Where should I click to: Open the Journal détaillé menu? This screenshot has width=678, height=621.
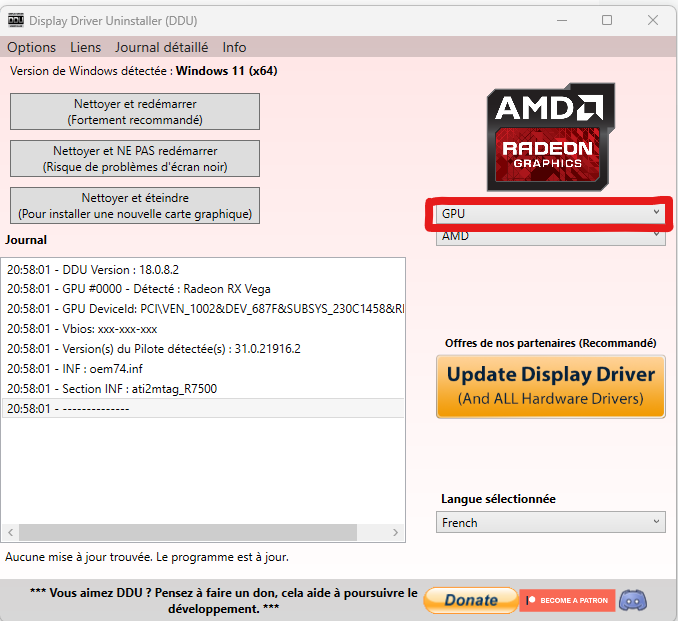click(161, 47)
